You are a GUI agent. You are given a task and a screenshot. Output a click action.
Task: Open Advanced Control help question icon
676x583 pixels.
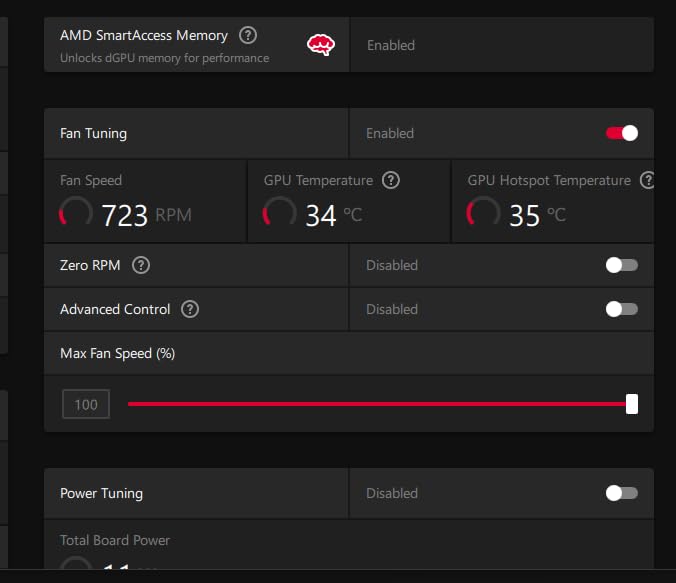pyautogui.click(x=190, y=309)
